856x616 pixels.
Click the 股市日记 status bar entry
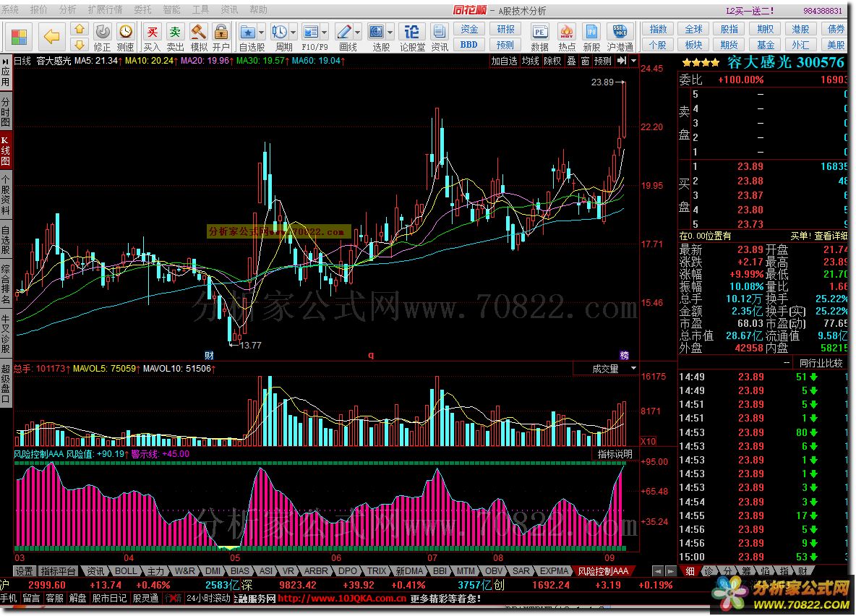click(109, 599)
